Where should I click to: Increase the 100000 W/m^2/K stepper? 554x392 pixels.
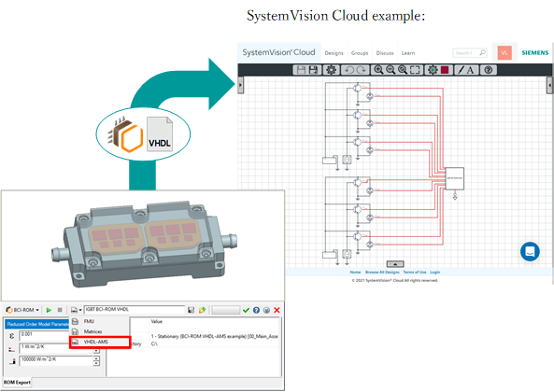pos(96,358)
